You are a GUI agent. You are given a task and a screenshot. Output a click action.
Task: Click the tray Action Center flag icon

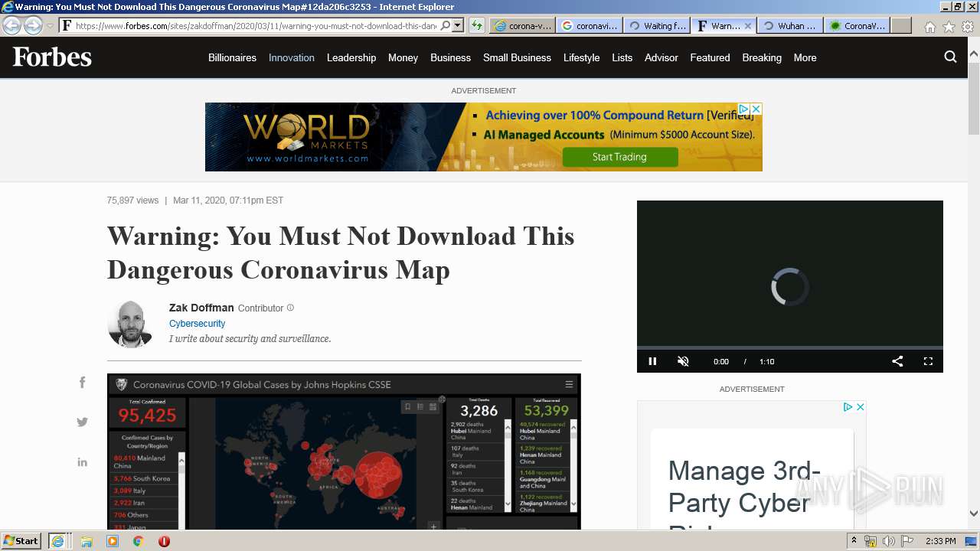point(906,541)
